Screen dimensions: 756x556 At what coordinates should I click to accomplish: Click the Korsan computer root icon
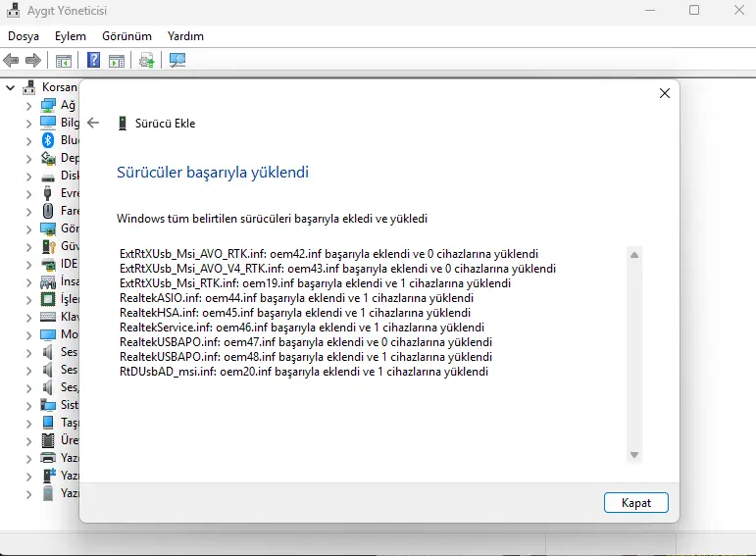coord(29,87)
